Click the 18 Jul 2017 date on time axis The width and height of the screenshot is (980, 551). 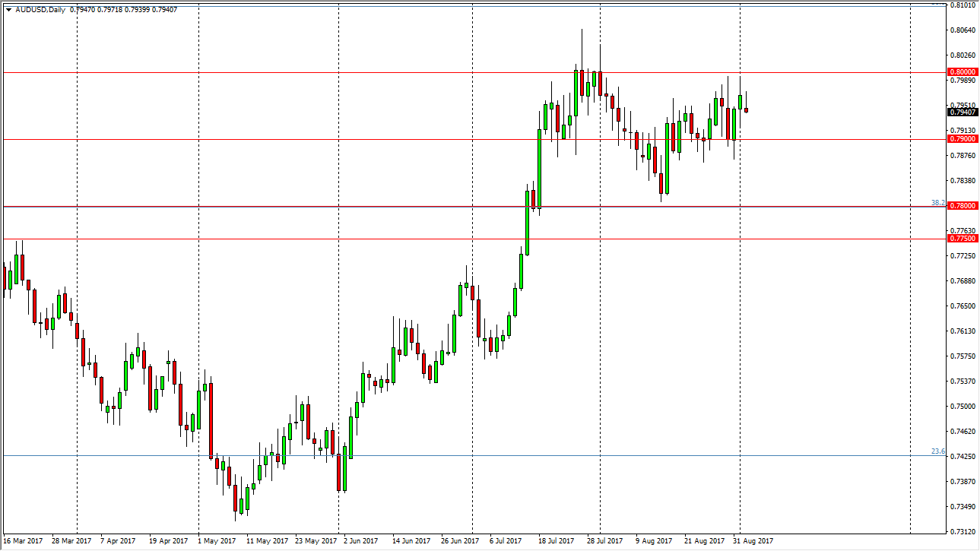coord(554,541)
